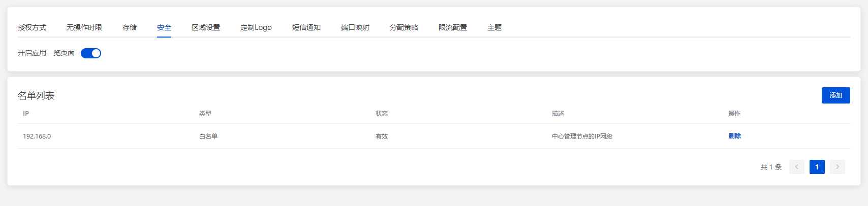Select page 1 in pagination
868x206 pixels.
coord(817,167)
